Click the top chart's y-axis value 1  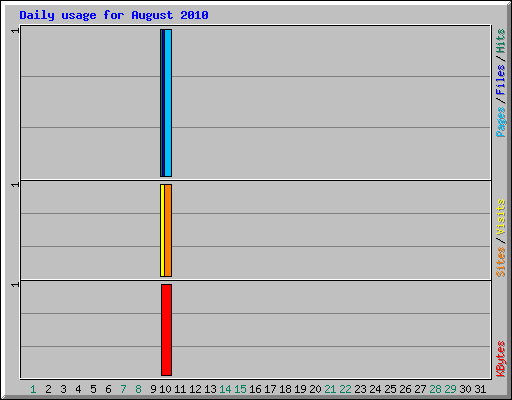pyautogui.click(x=15, y=31)
